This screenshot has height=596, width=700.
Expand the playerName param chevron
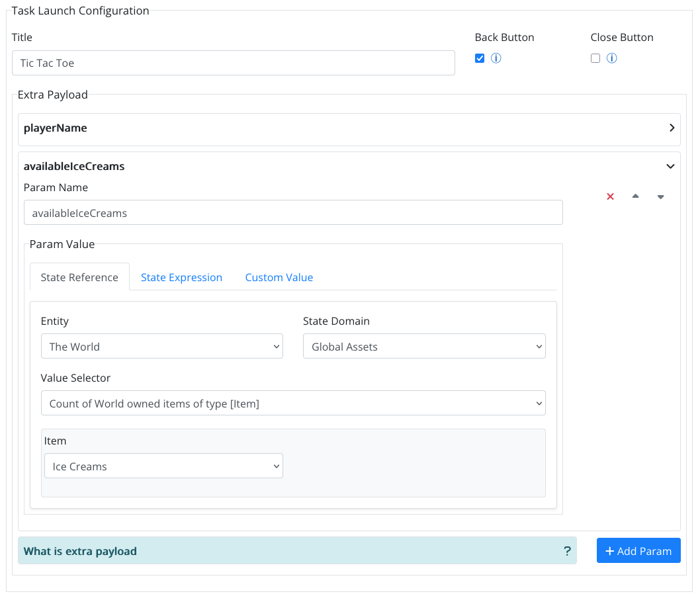672,128
